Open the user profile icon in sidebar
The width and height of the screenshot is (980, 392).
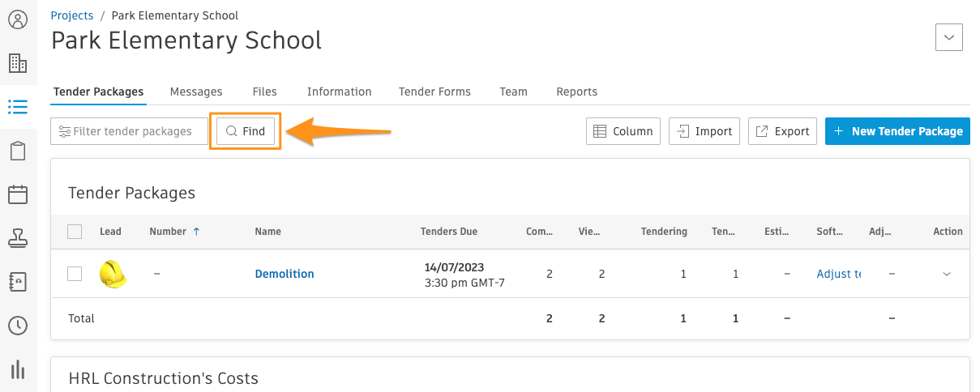click(18, 19)
